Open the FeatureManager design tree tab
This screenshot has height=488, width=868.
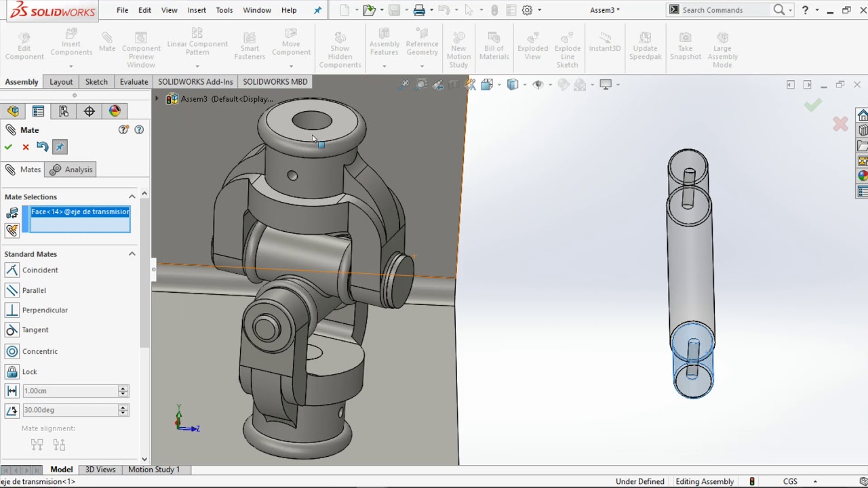(13, 111)
